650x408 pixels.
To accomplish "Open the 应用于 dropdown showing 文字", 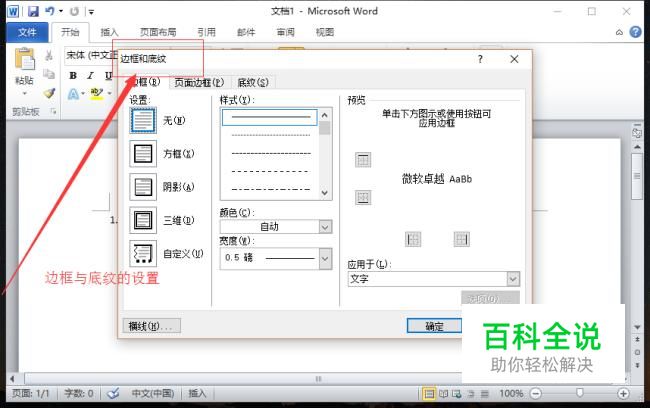I will coord(433,279).
